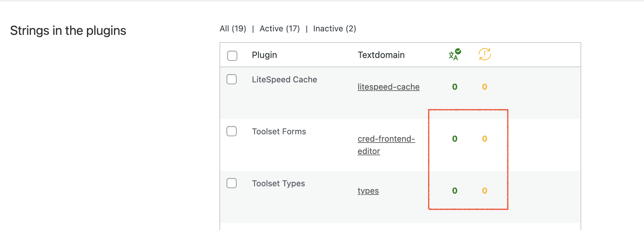Check the Toolset Types checkbox

pyautogui.click(x=232, y=183)
